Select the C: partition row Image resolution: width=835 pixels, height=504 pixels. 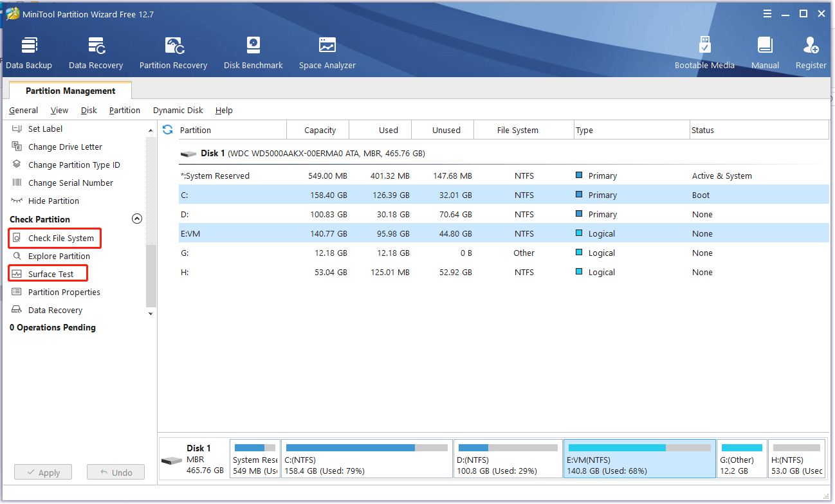[504, 195]
